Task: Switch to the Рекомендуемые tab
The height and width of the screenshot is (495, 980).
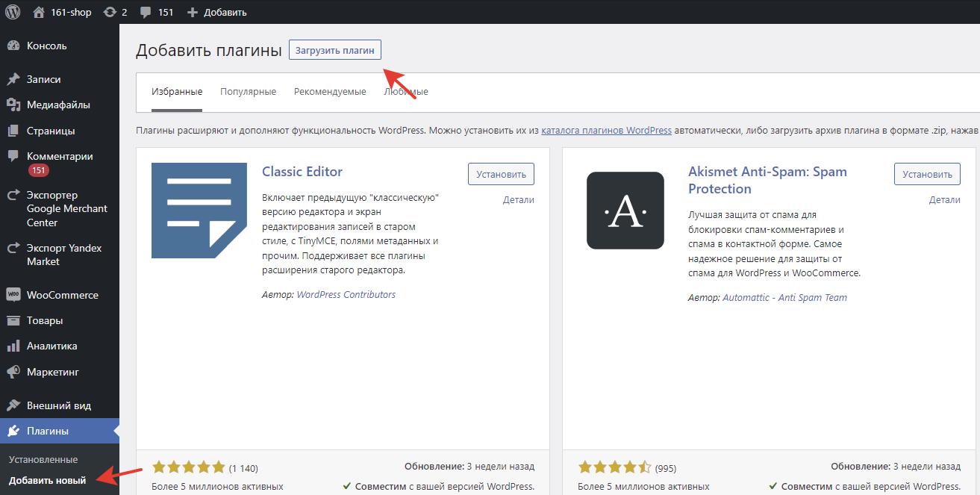Action: click(329, 92)
